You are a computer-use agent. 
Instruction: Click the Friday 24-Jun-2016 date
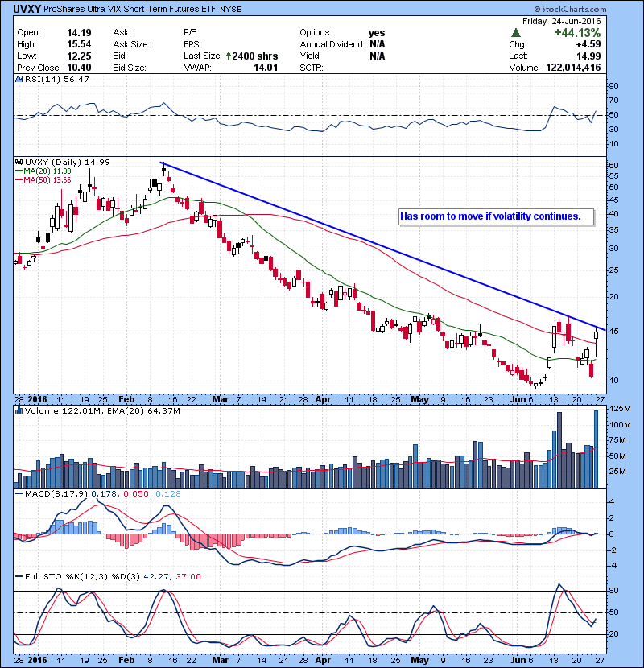click(x=561, y=21)
